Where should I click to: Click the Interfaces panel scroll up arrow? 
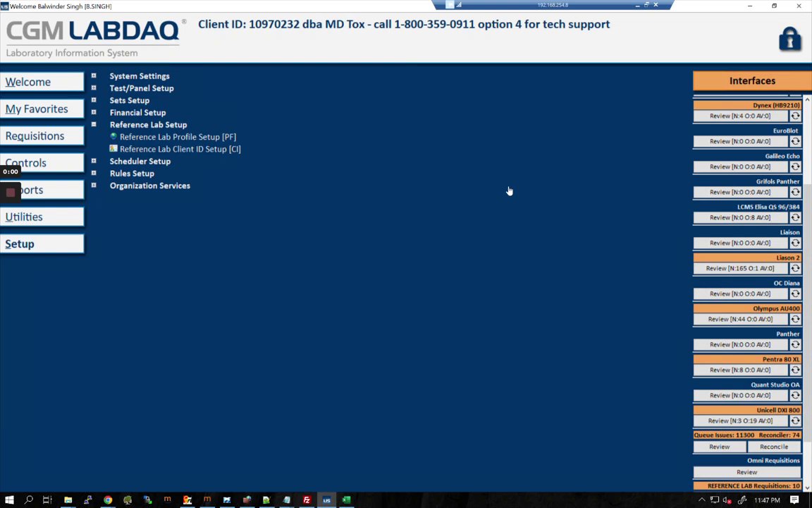tap(807, 99)
